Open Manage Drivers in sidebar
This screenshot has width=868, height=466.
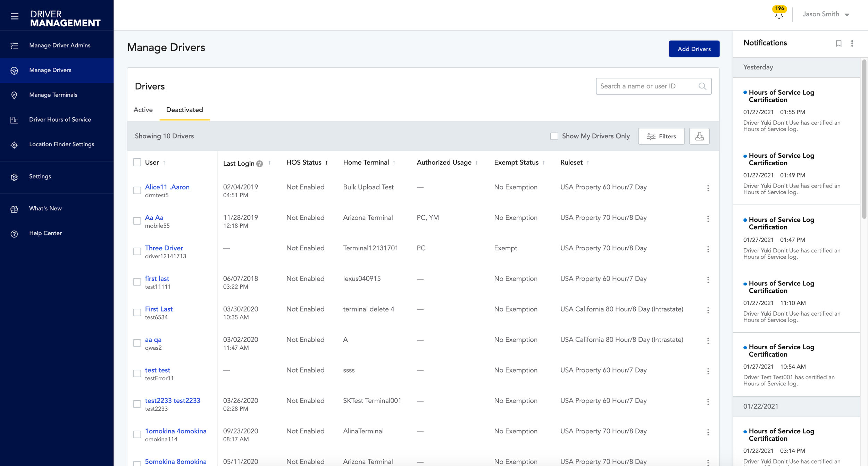pos(57,70)
